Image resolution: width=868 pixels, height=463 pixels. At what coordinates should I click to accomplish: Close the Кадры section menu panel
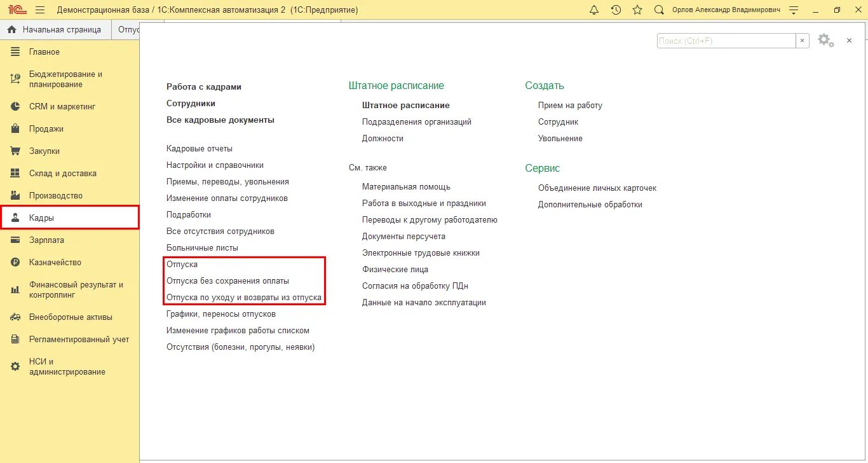tap(849, 40)
